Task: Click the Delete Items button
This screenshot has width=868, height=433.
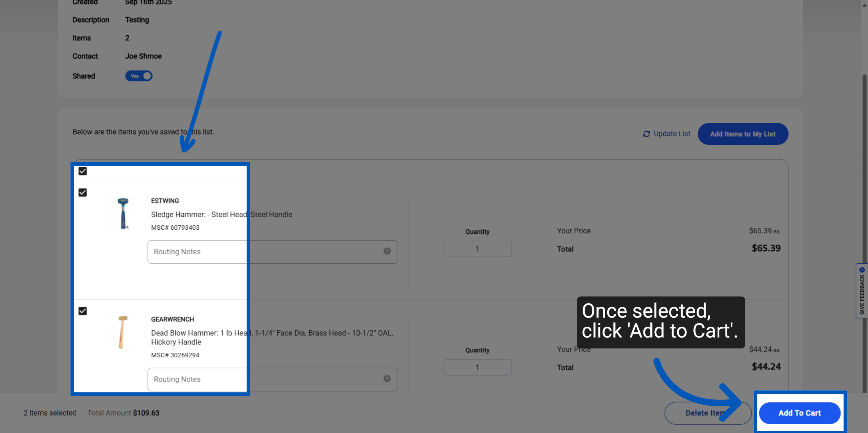Action: [x=708, y=413]
